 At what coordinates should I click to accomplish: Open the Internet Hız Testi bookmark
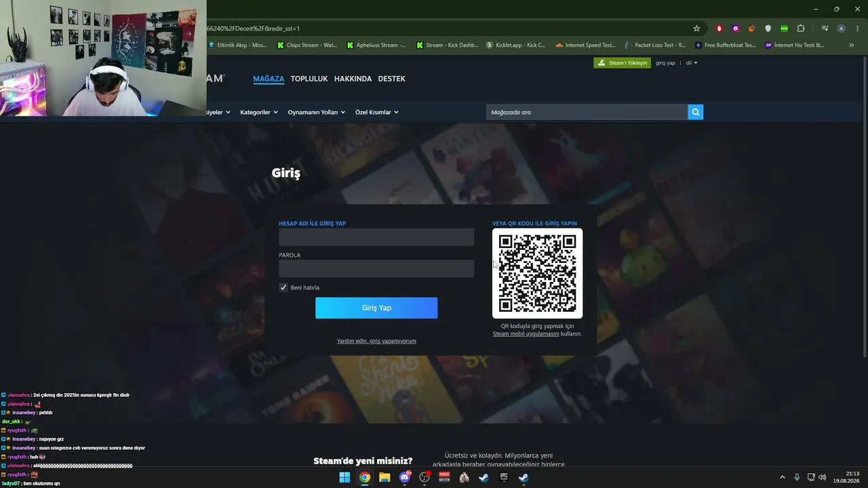coord(795,45)
